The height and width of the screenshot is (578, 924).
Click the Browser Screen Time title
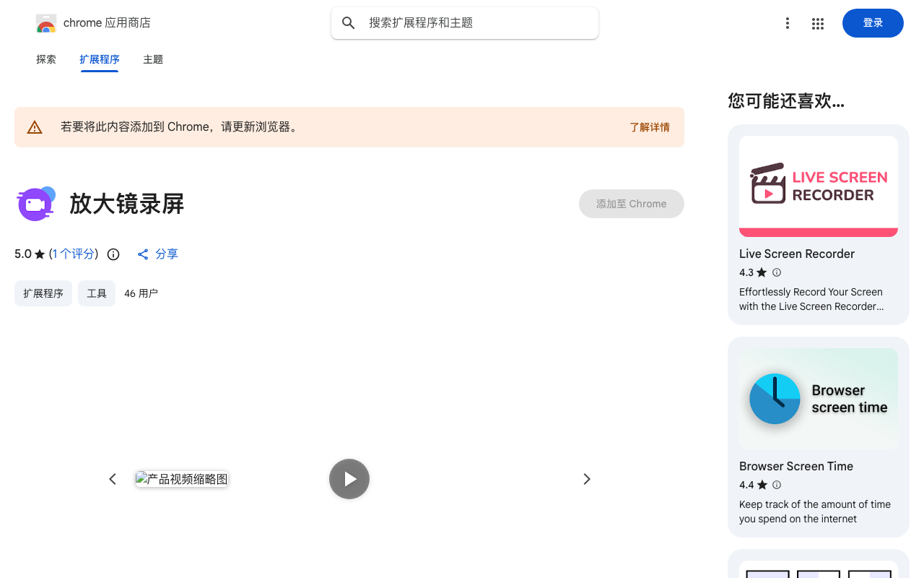[x=796, y=466]
